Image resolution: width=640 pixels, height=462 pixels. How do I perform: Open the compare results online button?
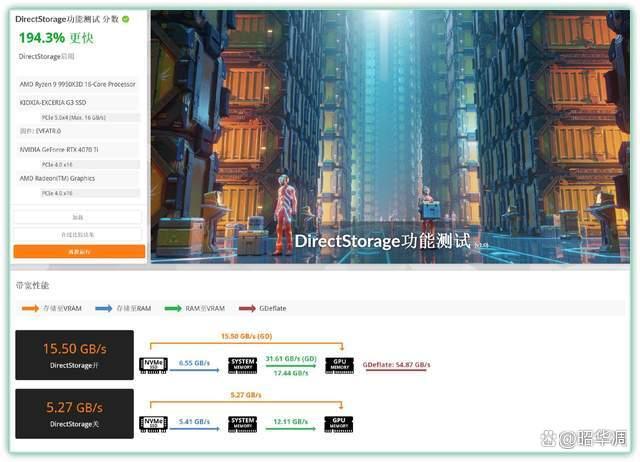[x=78, y=235]
